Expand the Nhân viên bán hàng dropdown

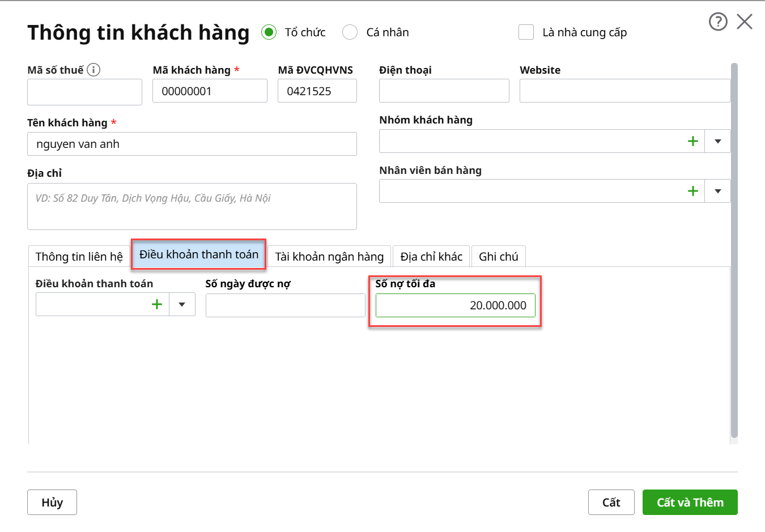(x=717, y=191)
